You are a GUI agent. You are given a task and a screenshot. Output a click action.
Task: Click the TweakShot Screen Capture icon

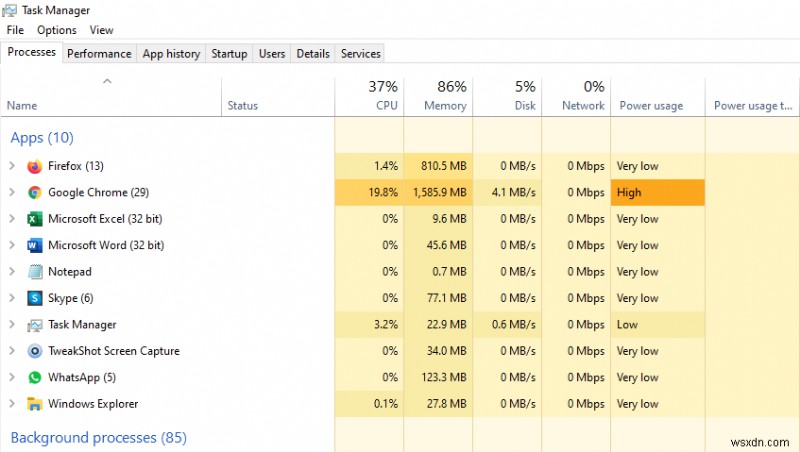pyautogui.click(x=35, y=351)
